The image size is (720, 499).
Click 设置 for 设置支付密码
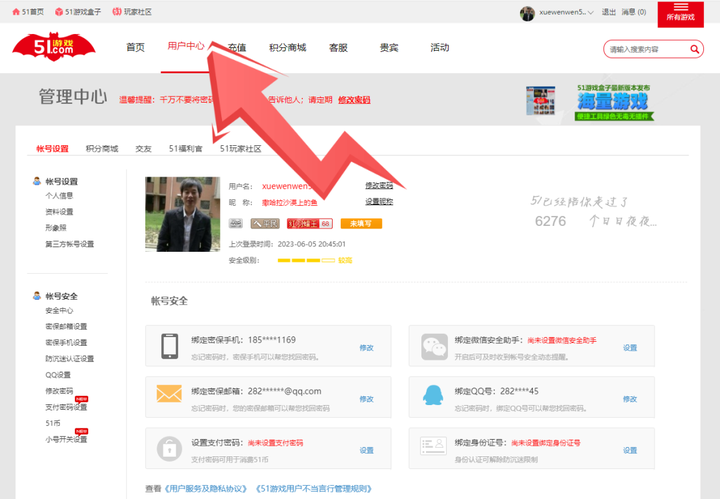click(x=366, y=450)
